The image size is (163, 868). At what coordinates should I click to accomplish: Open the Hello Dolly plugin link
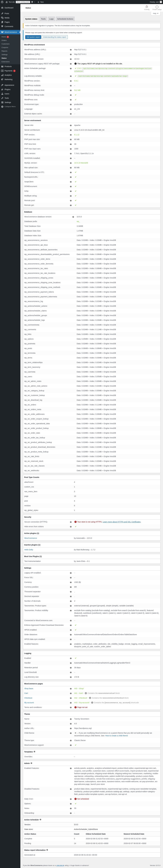(29, 550)
